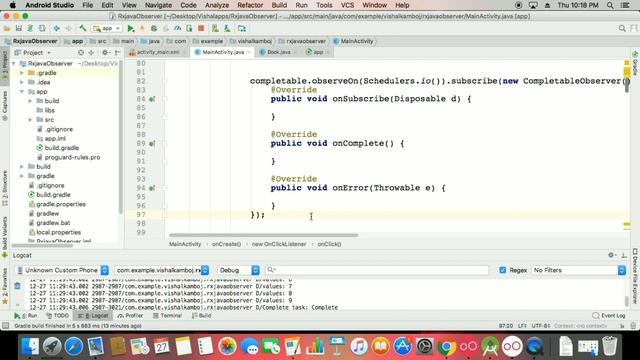640x360 pixels.
Task: Hide the Logcat panel with the hide icon
Action: tap(624, 255)
